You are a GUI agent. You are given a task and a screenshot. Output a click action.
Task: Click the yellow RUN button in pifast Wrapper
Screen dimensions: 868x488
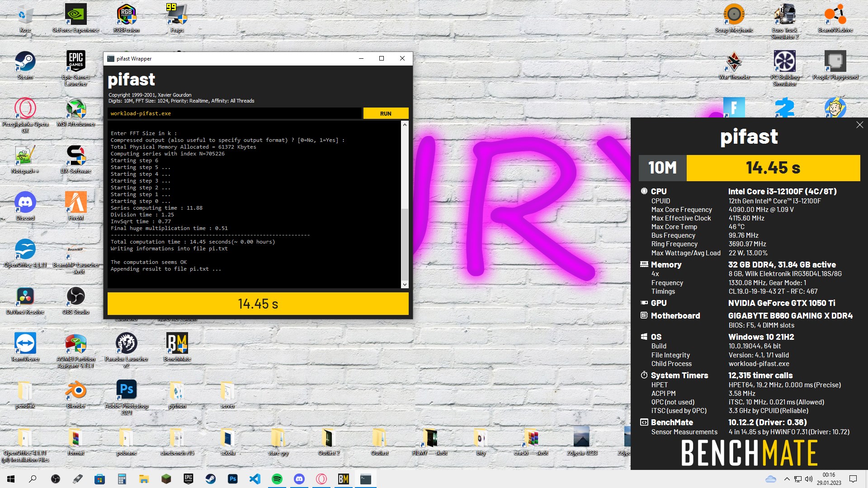click(x=386, y=113)
